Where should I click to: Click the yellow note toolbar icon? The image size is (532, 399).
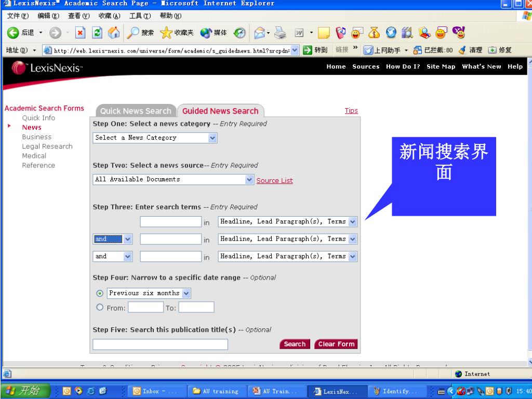tap(324, 33)
